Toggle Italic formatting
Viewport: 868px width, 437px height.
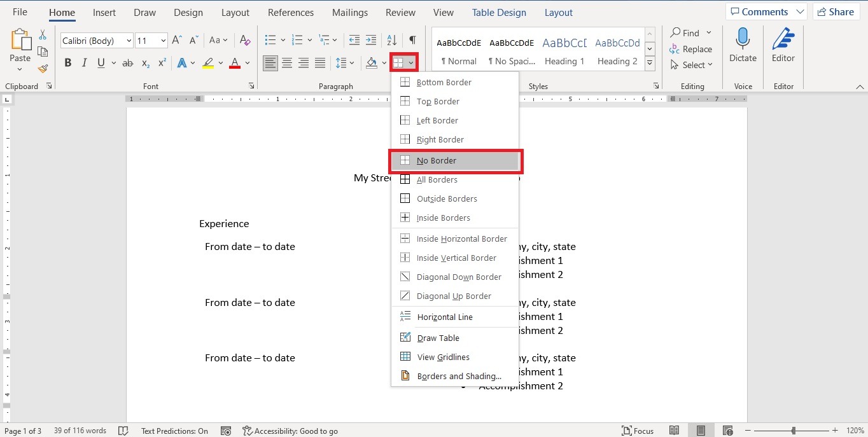(x=84, y=63)
